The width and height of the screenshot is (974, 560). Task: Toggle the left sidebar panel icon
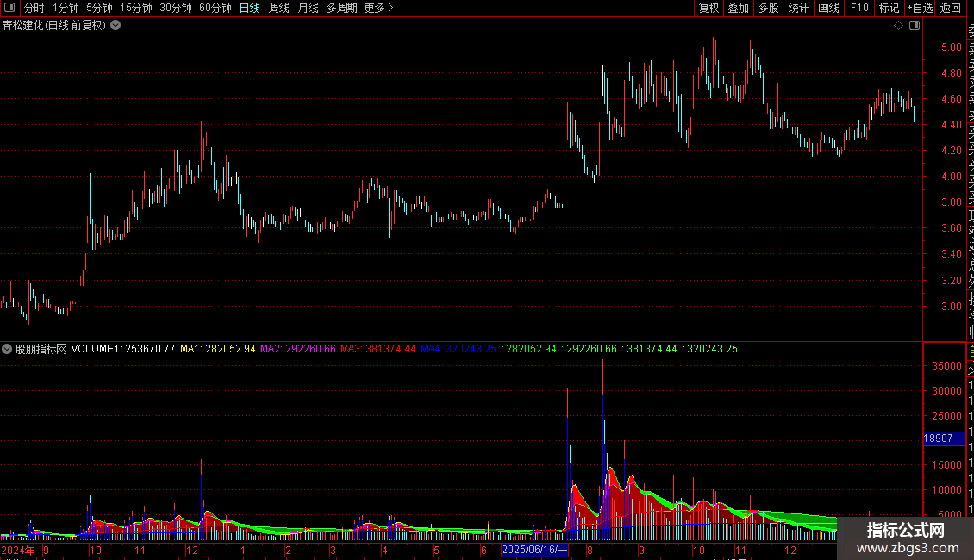click(x=9, y=8)
